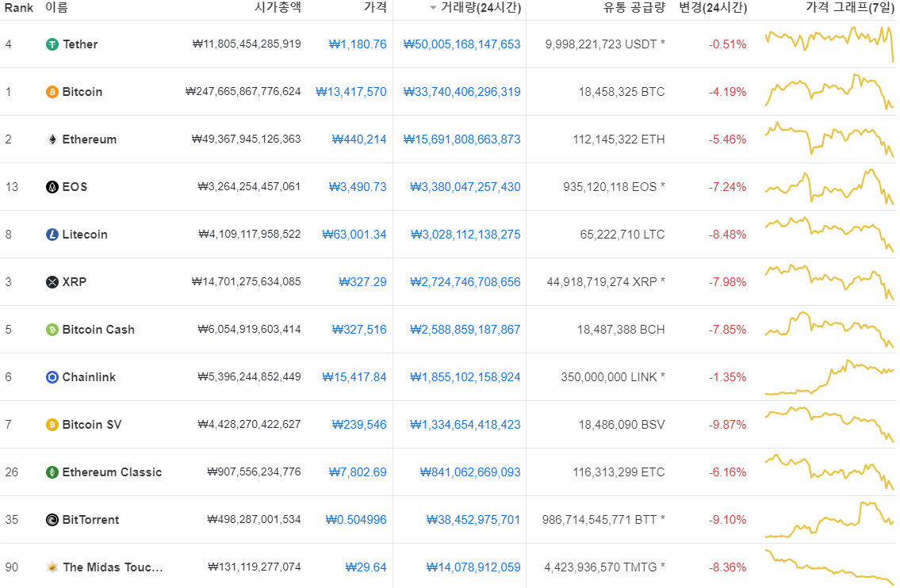This screenshot has height=588, width=900.
Task: Click the BitTorrent logo icon
Action: (52, 520)
